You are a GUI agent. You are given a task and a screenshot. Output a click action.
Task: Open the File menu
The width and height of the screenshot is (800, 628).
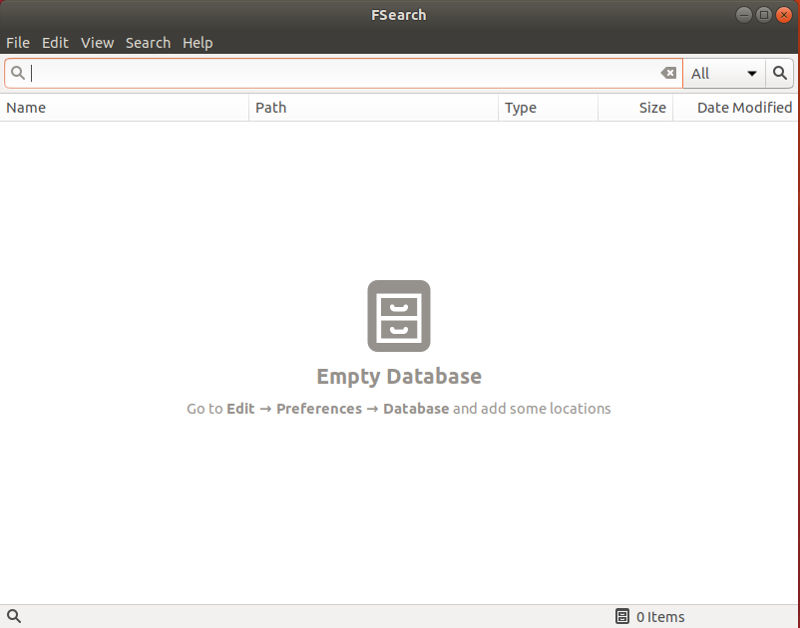[x=17, y=42]
